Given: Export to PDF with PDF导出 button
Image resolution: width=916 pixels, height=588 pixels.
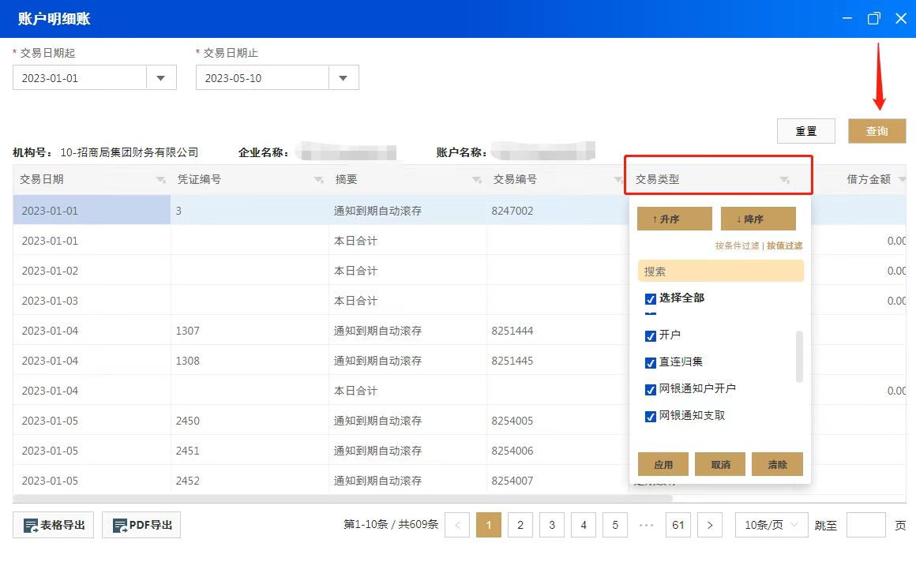Looking at the screenshot, I should pyautogui.click(x=141, y=525).
